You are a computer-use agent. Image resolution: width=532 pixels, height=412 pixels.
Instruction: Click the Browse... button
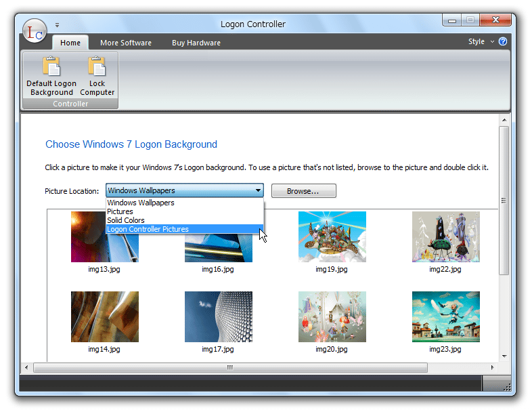coord(304,191)
